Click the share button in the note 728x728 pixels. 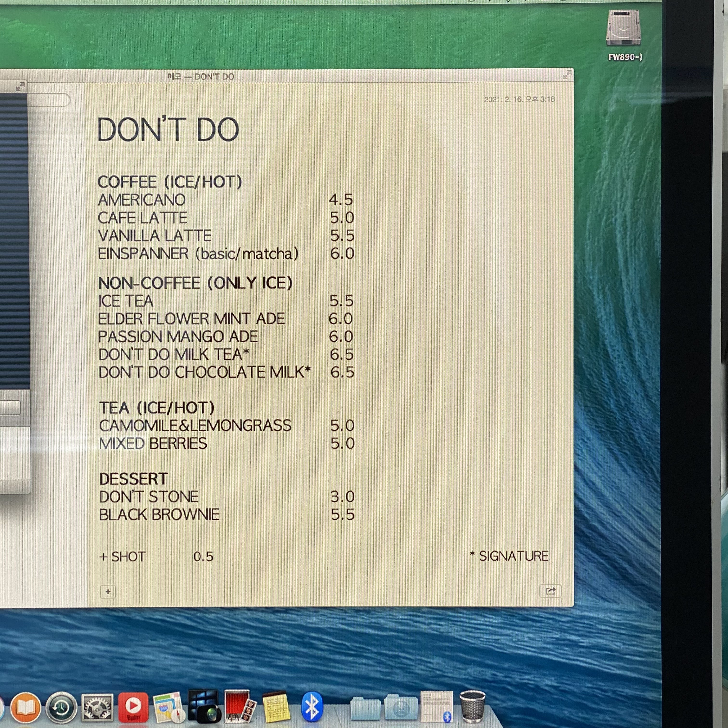[550, 591]
